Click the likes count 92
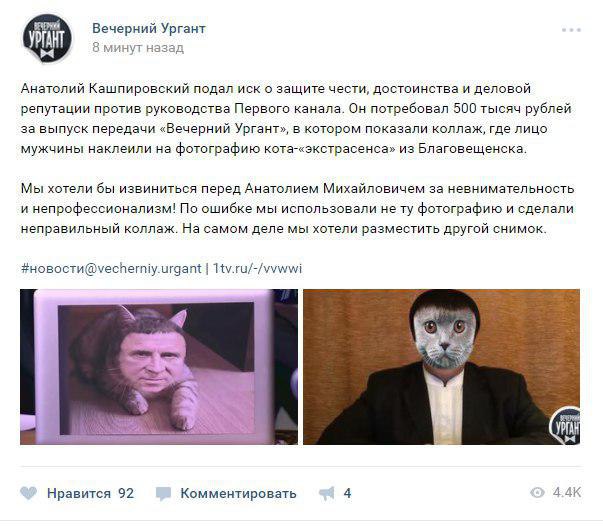The height and width of the screenshot is (527, 603). (x=126, y=493)
